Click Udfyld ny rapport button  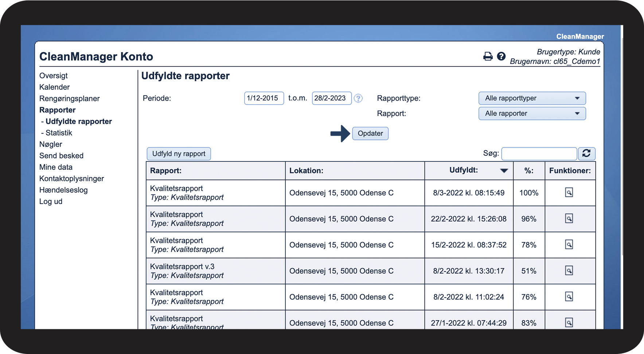tap(179, 154)
